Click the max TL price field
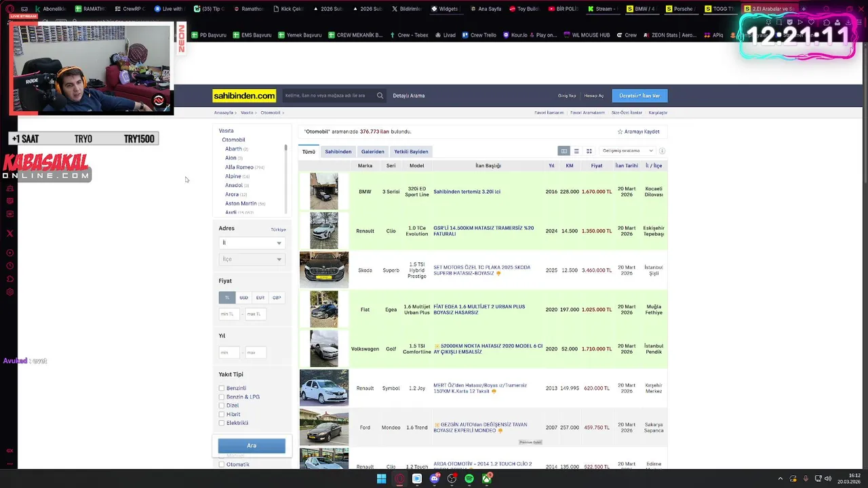The width and height of the screenshot is (868, 488). coord(256,314)
